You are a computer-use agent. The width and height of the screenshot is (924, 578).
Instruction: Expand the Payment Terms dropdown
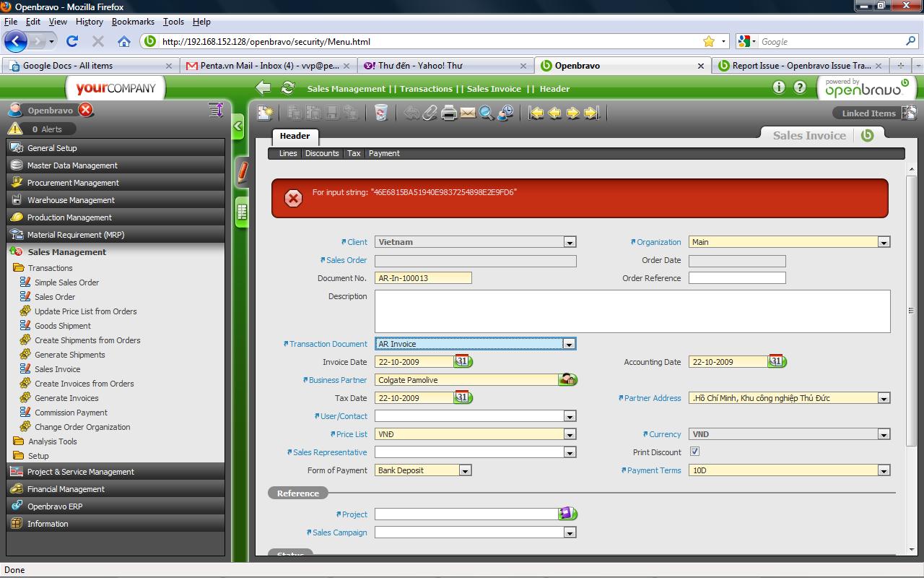click(x=884, y=470)
